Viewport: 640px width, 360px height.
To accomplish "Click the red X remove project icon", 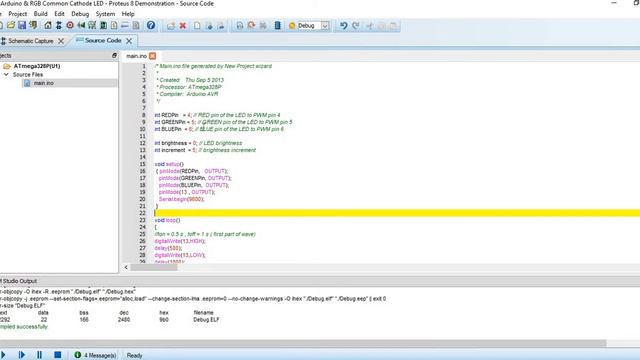I will point(183,26).
